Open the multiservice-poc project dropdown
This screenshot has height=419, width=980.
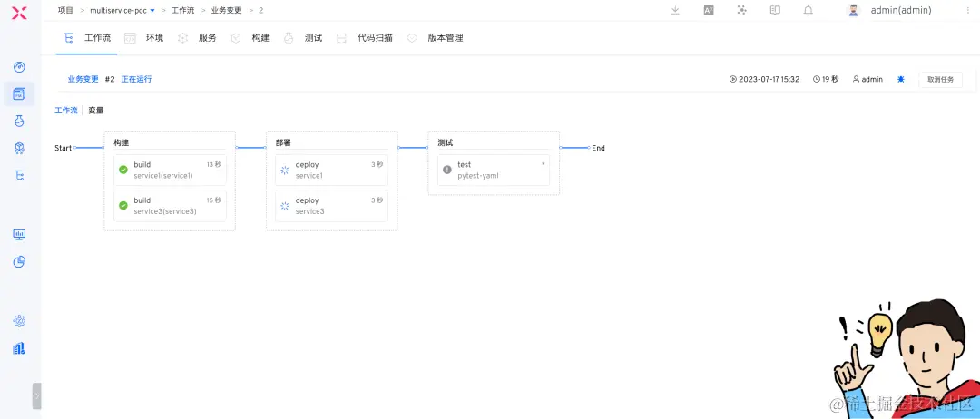tap(122, 11)
